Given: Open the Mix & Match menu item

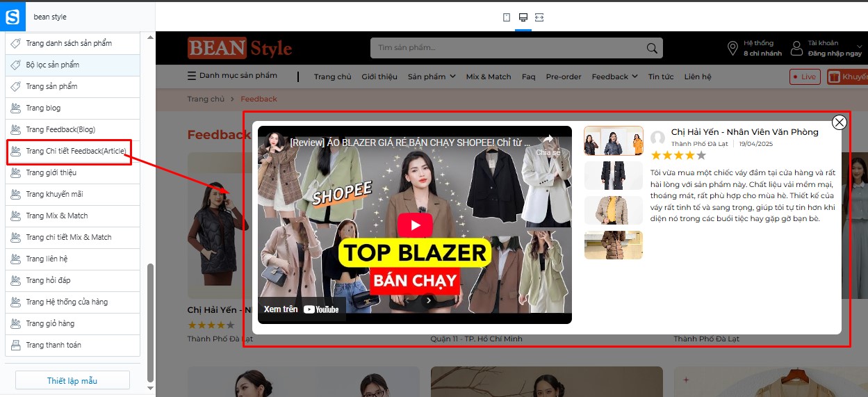Looking at the screenshot, I should (489, 76).
